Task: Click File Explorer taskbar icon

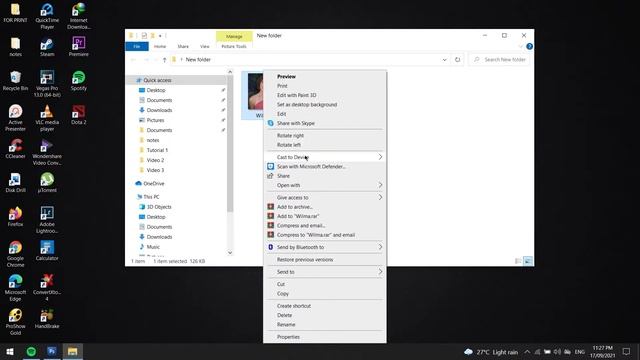Action: point(73,351)
